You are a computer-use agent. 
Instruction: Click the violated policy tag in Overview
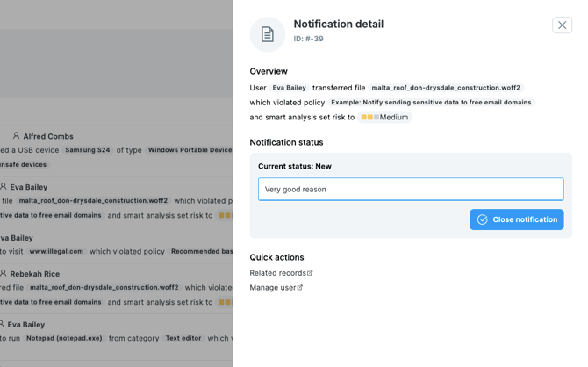(431, 103)
